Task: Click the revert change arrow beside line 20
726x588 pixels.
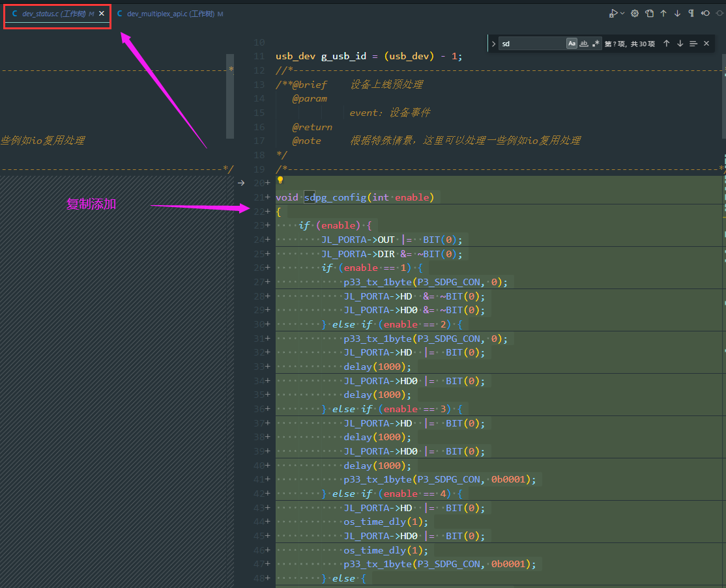Action: point(241,183)
